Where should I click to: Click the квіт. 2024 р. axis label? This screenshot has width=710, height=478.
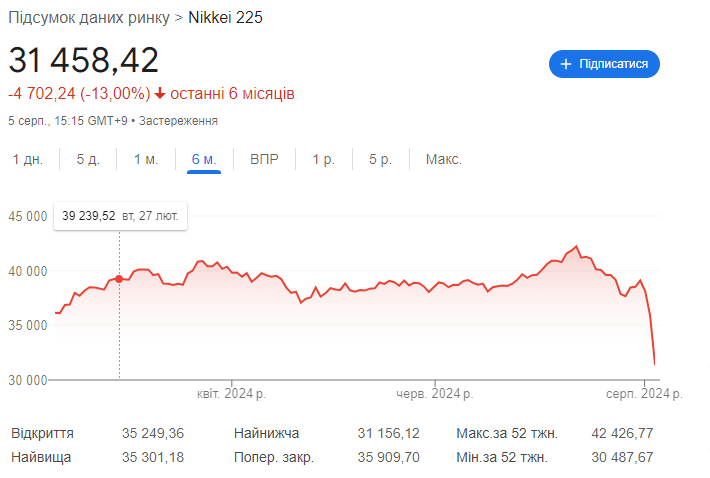pyautogui.click(x=230, y=394)
